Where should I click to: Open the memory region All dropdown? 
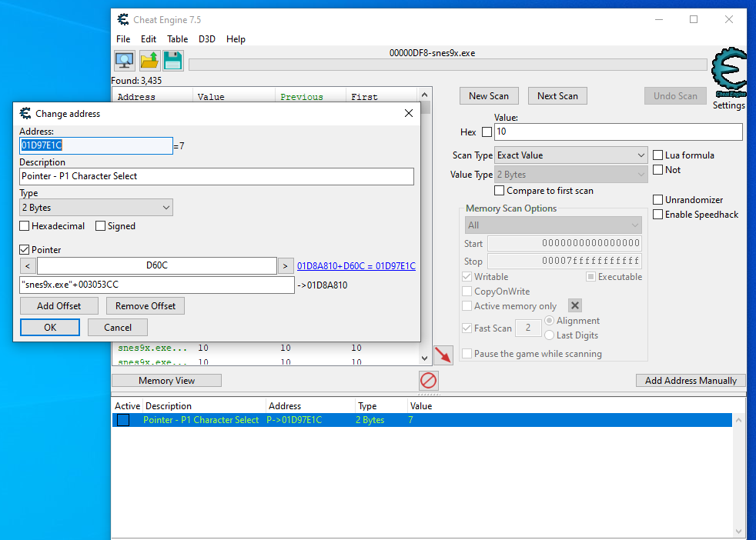click(553, 225)
